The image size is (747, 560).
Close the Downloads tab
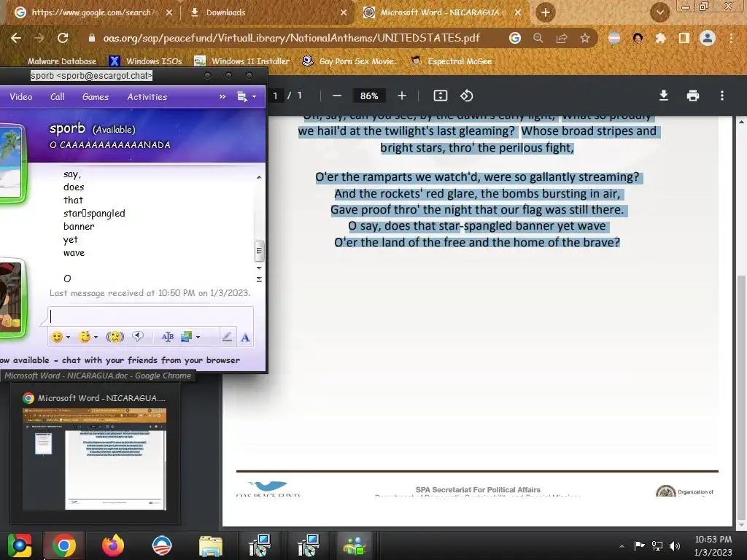344,12
